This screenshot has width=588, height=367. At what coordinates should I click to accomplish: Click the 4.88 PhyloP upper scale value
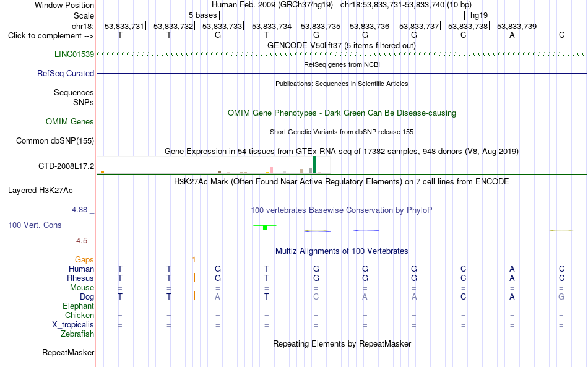point(79,210)
